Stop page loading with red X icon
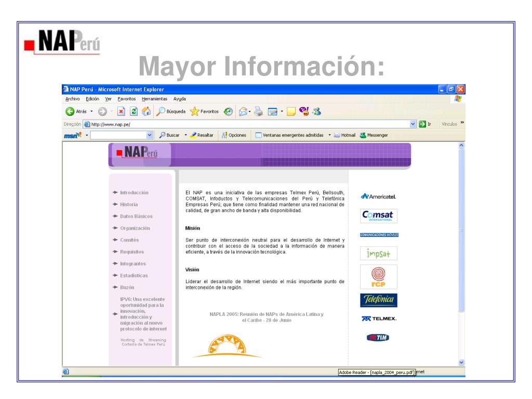The width and height of the screenshot is (532, 399). click(121, 111)
